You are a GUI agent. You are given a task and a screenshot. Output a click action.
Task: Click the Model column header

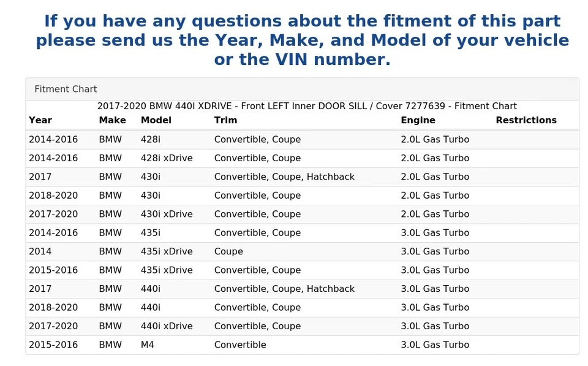coord(156,120)
